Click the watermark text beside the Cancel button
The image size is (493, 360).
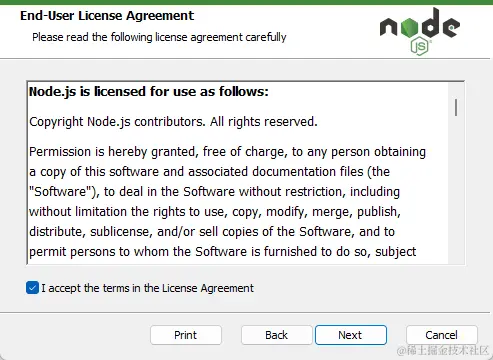443,350
